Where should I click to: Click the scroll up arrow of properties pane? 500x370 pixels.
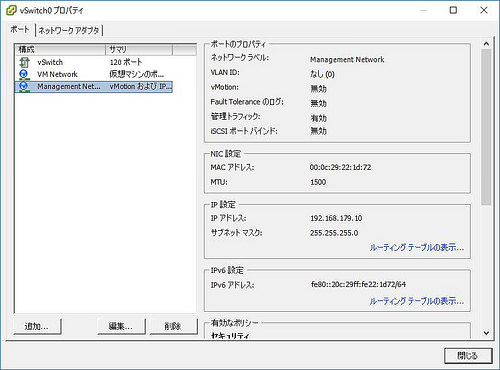pyautogui.click(x=486, y=44)
